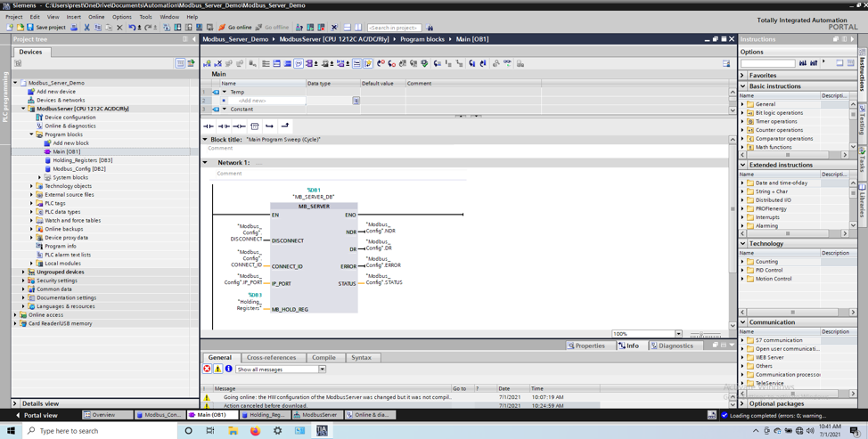Toggle information messages filter in Info panel

pyautogui.click(x=229, y=369)
